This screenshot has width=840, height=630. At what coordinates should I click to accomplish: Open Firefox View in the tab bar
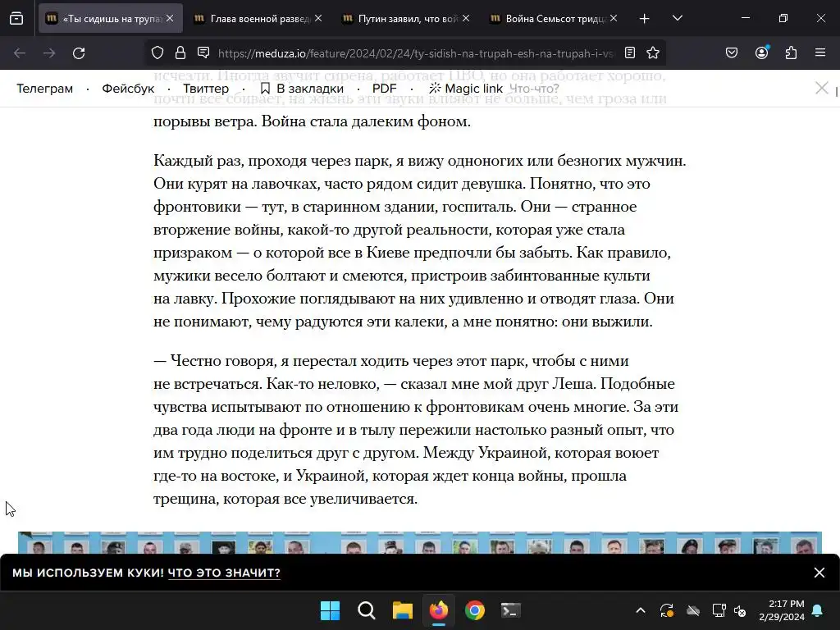(16, 18)
